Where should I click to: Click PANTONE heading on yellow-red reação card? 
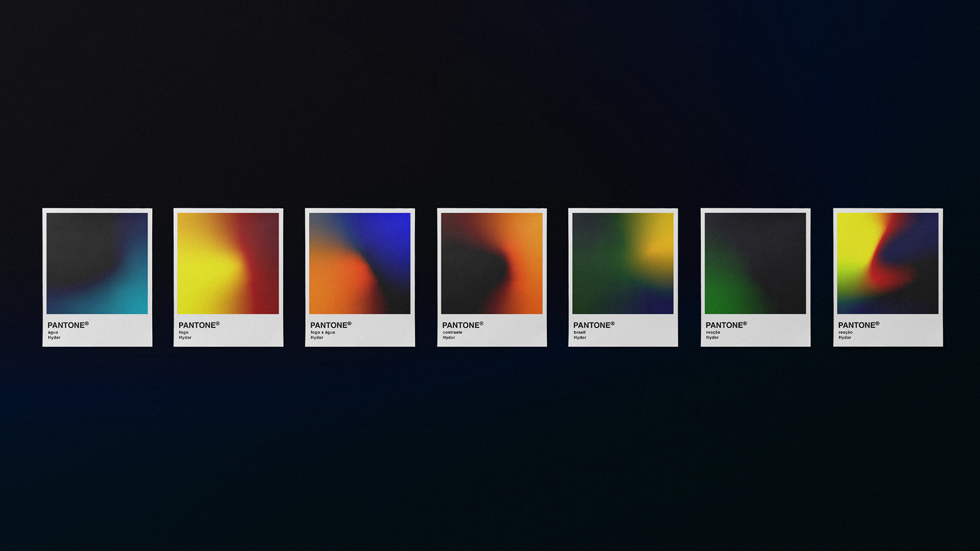pyautogui.click(x=859, y=325)
